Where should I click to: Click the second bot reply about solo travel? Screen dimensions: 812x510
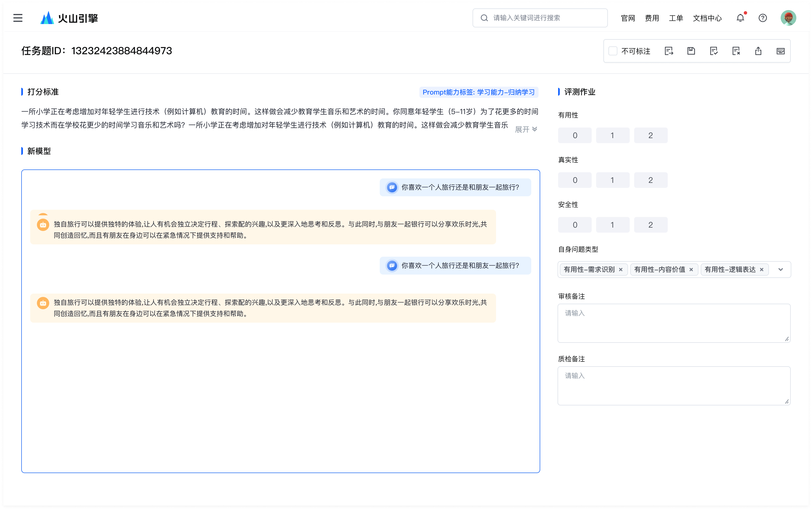coord(263,308)
